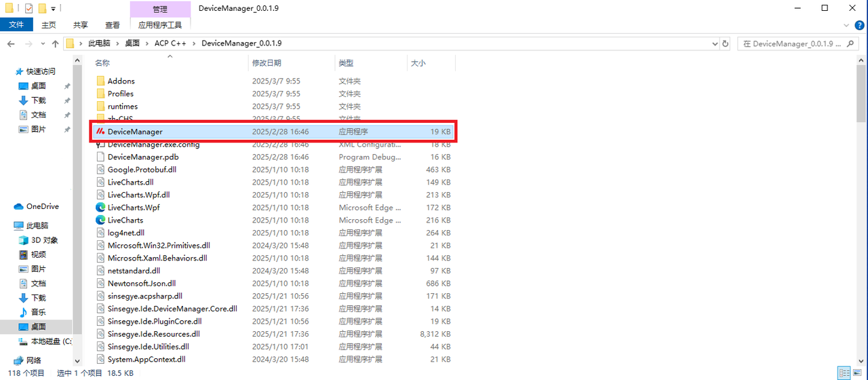This screenshot has height=380, width=868.
Task: Open the 应用程序工具 ribbon tab
Action: click(x=160, y=24)
